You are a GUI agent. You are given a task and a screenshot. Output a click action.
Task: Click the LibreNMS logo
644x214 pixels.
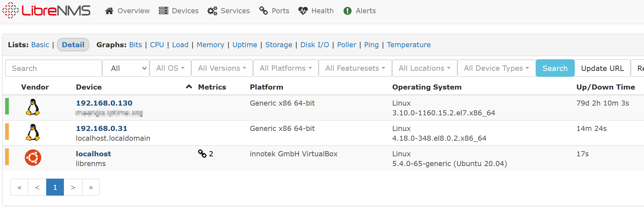46,10
